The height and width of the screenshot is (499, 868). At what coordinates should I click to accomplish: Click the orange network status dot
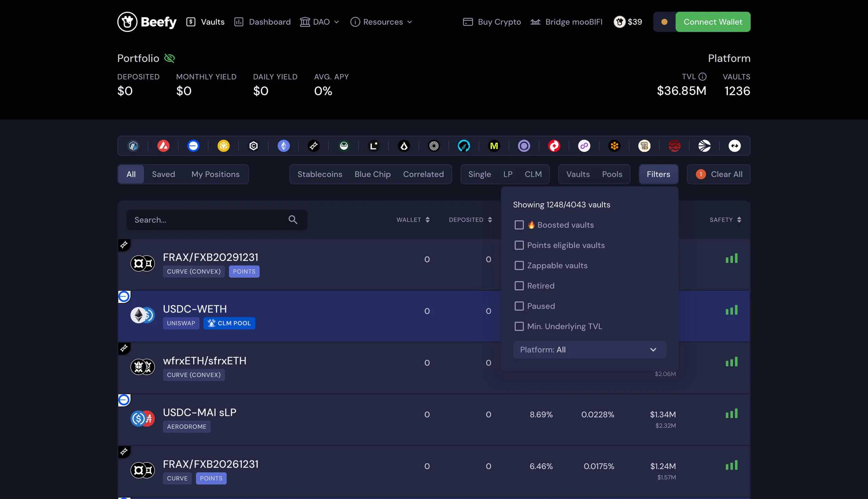point(664,22)
